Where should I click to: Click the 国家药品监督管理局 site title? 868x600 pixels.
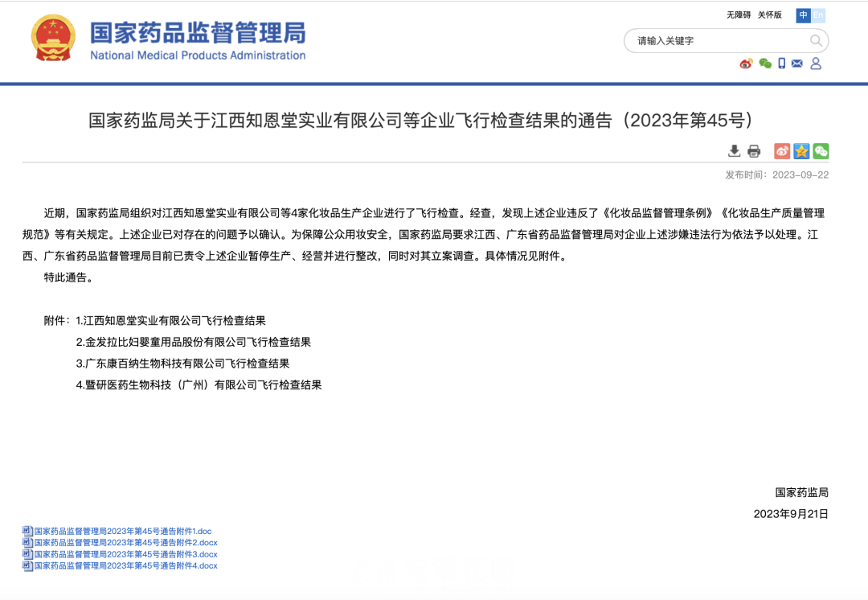click(198, 33)
